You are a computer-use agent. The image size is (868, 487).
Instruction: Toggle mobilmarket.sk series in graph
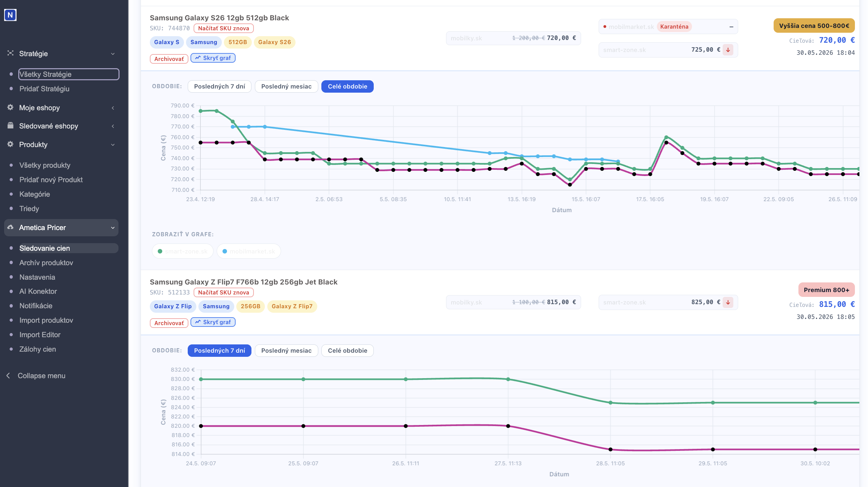249,251
